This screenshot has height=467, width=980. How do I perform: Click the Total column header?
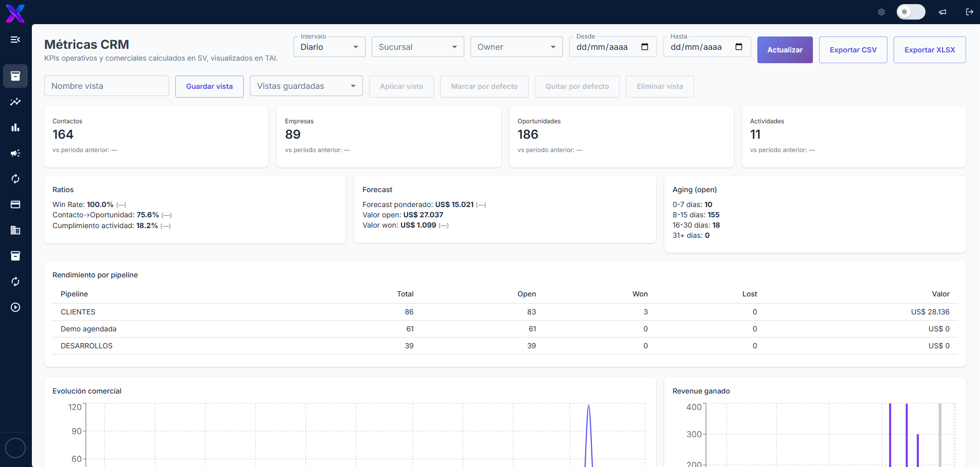pyautogui.click(x=405, y=294)
